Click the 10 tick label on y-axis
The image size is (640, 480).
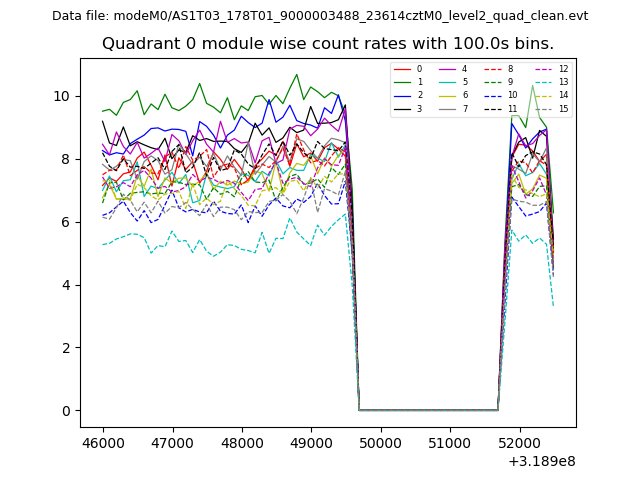[62, 96]
